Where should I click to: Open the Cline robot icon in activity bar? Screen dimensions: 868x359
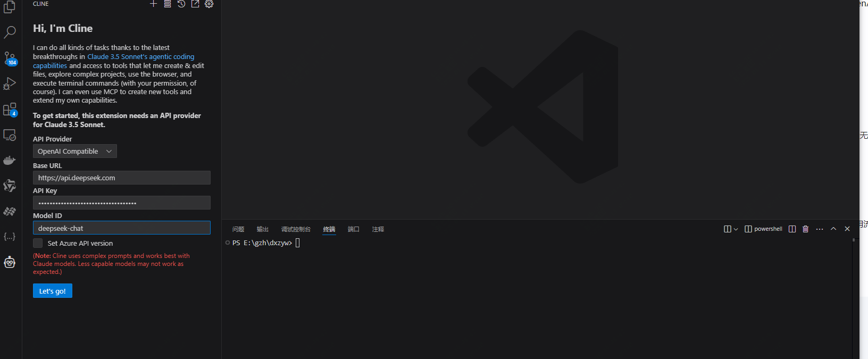click(x=10, y=262)
